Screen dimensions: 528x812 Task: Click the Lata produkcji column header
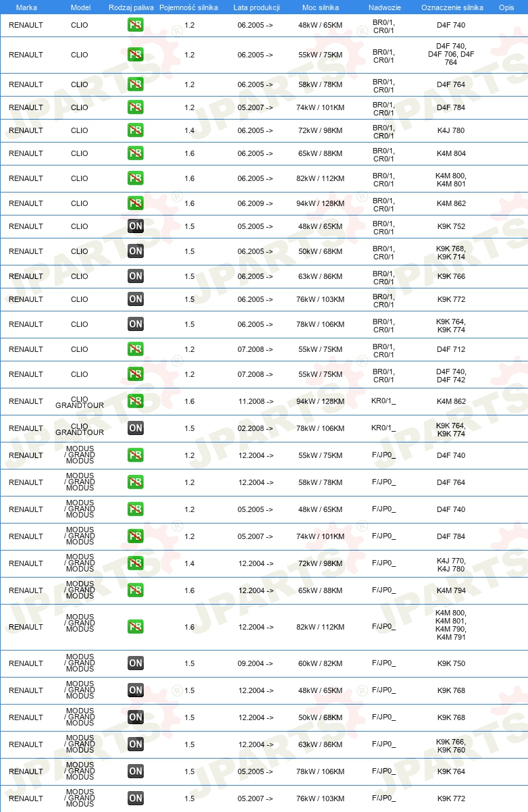[x=257, y=7]
